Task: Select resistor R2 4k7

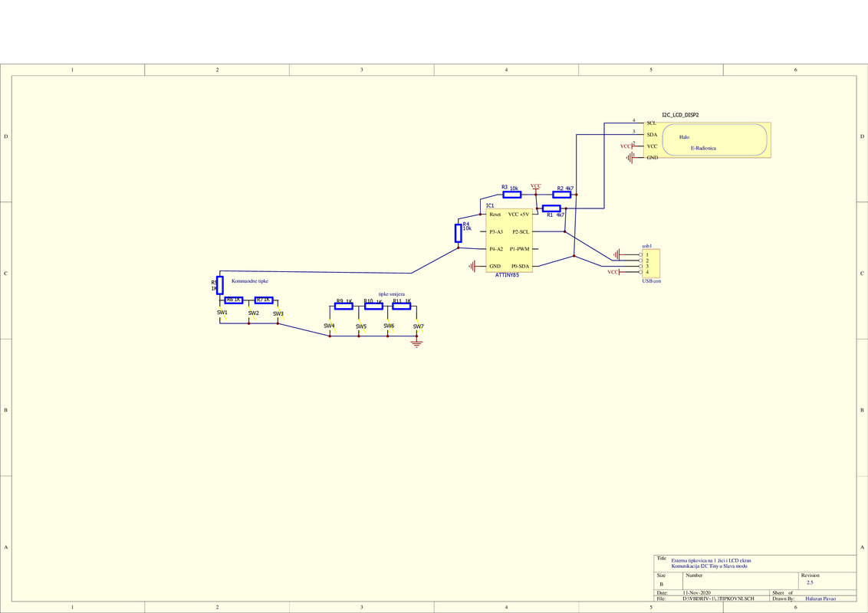Action: click(561, 195)
